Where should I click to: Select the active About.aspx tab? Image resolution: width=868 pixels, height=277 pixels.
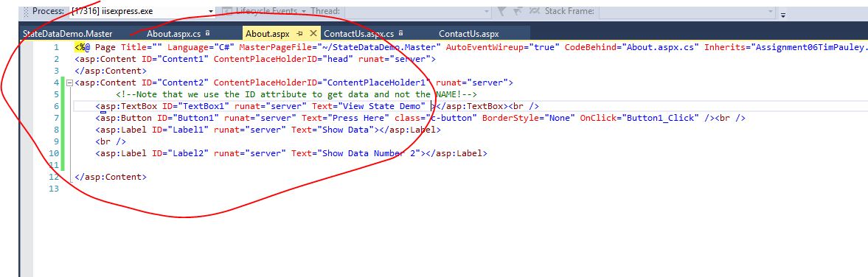tap(268, 34)
